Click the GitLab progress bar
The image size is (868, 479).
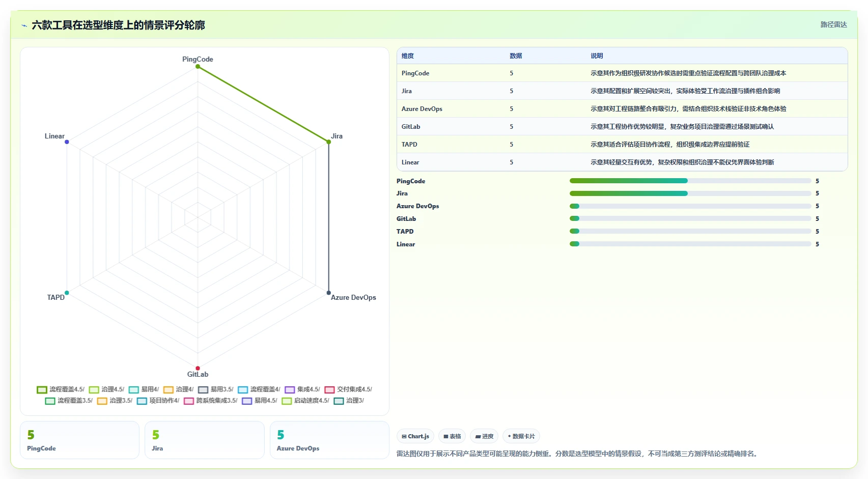click(x=690, y=218)
